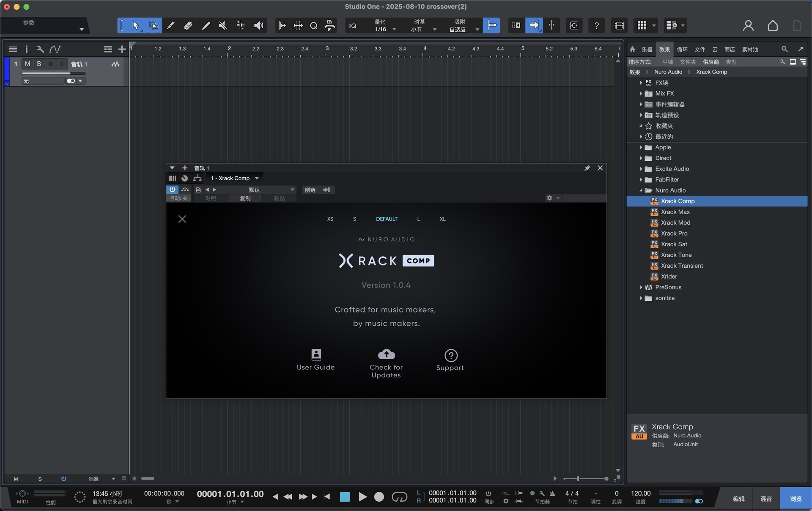
Task: Show automation curve icon in track header
Action: coord(55,49)
